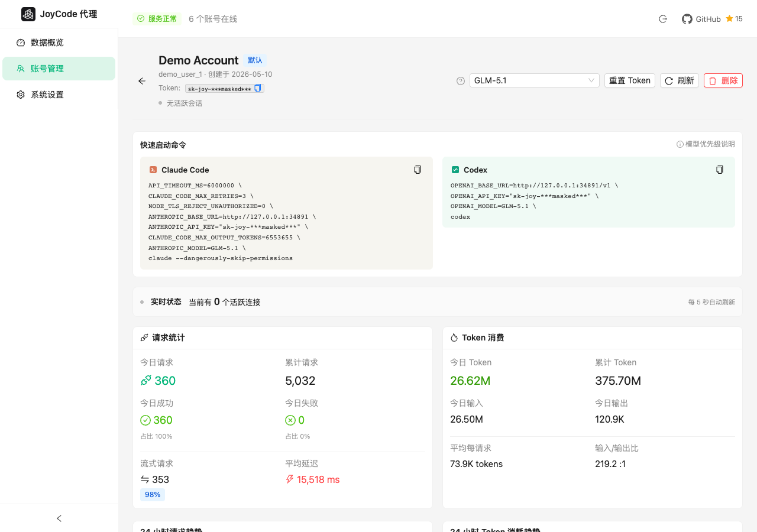Collapse the sidebar with the bottom chevron
The width and height of the screenshot is (757, 532).
[x=59, y=518]
